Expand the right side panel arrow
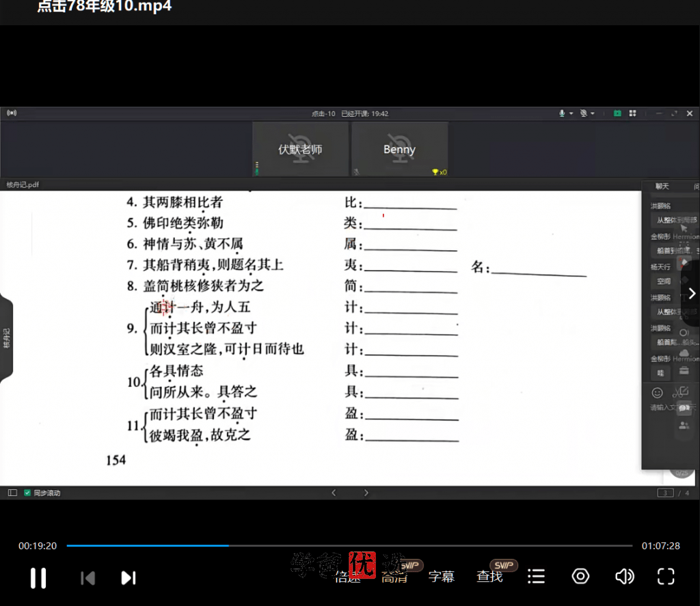This screenshot has width=700, height=606. click(692, 293)
